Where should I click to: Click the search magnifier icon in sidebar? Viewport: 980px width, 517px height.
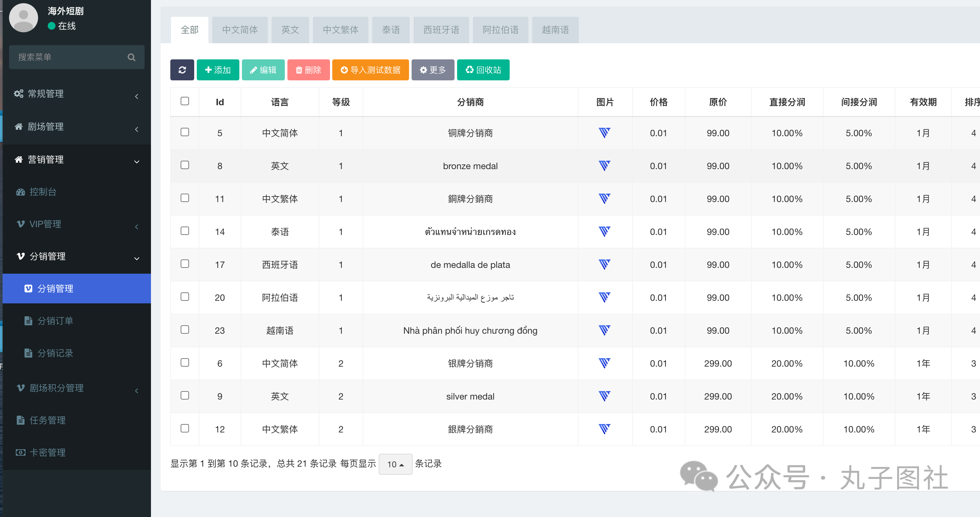[x=132, y=57]
